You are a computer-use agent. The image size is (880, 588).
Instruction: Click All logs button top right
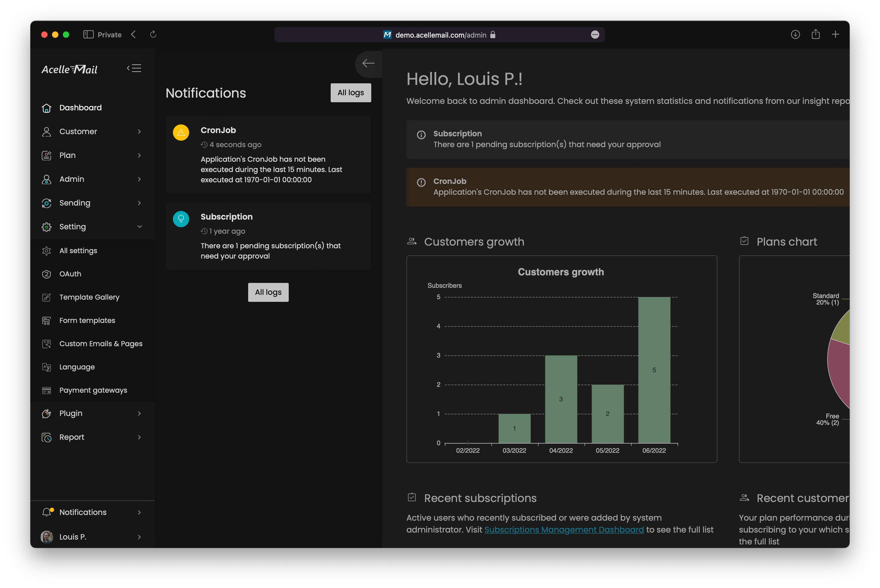point(350,93)
